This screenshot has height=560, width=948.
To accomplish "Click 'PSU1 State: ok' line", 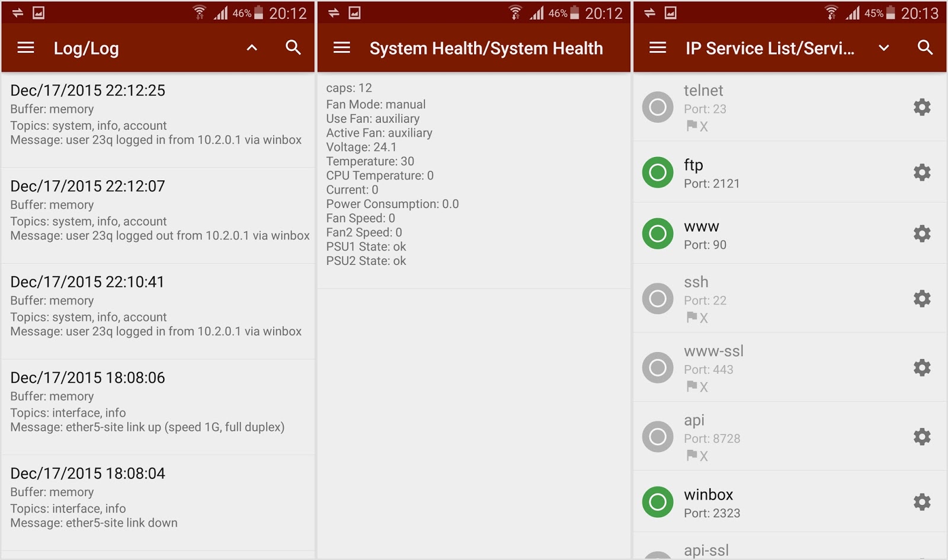I will [366, 247].
